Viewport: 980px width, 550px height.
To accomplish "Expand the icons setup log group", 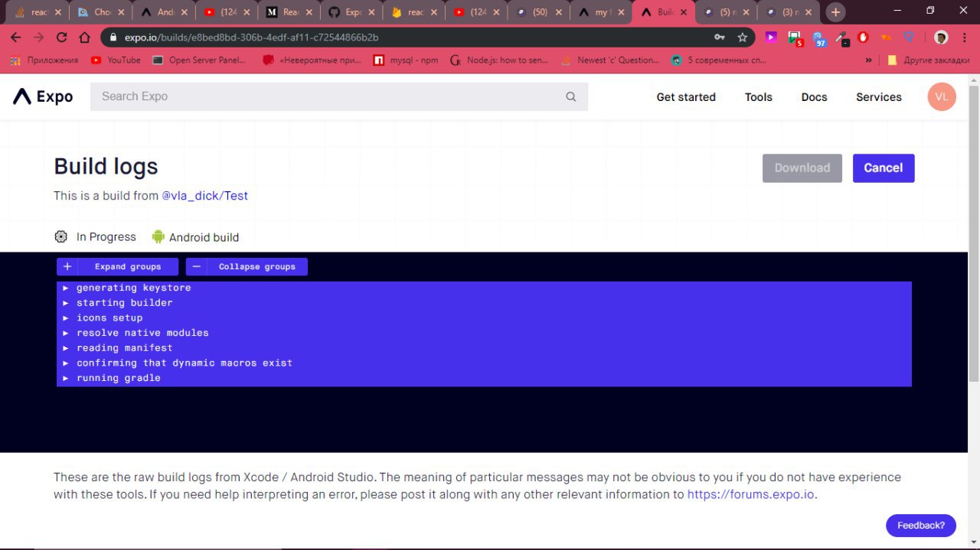I will (x=484, y=317).
